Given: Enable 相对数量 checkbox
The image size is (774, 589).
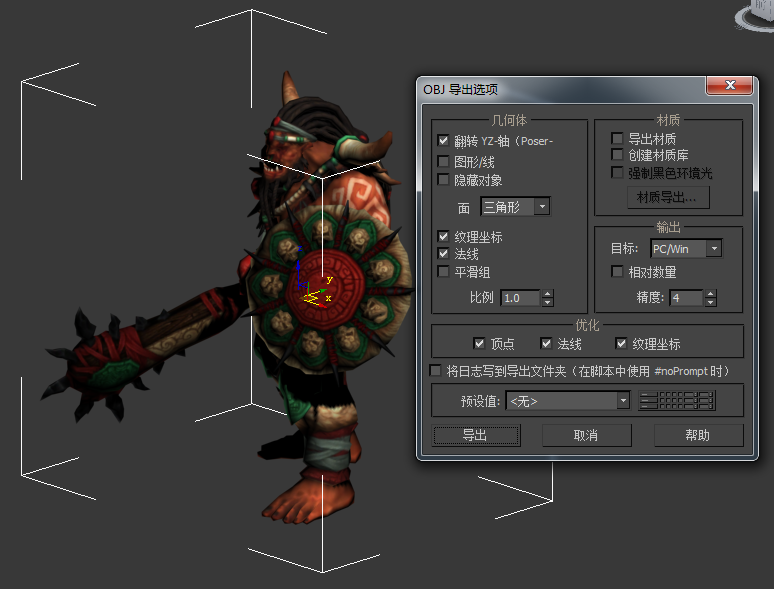Looking at the screenshot, I should point(617,272).
